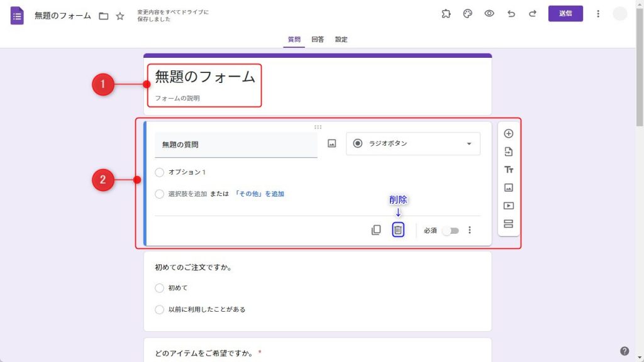Switch to 設定 tab

point(341,40)
